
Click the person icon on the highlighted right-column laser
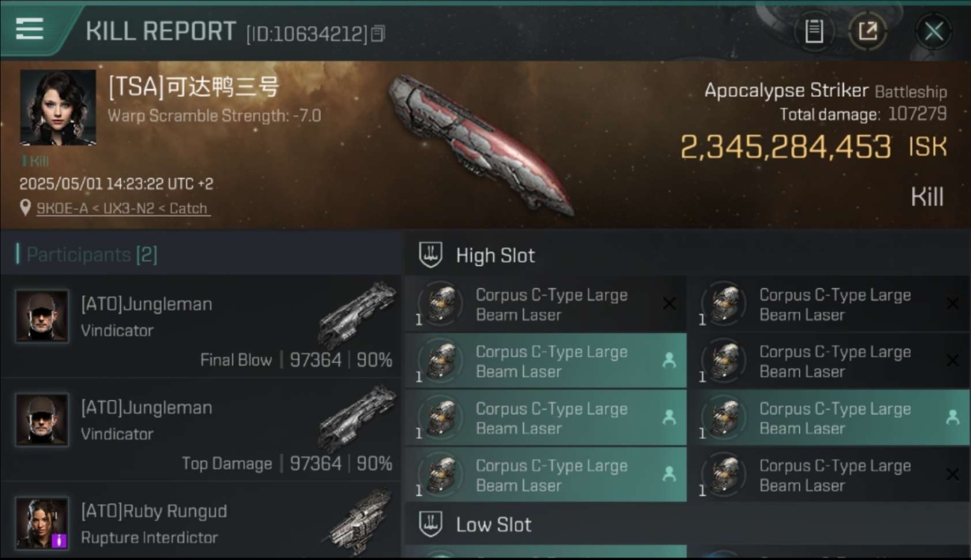952,417
